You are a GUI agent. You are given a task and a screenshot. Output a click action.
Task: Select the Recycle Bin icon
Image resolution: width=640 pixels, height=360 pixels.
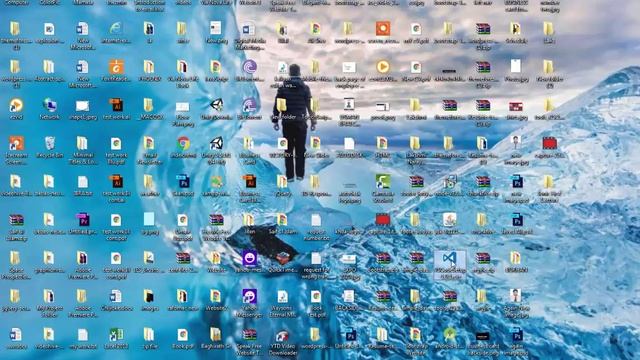50,143
